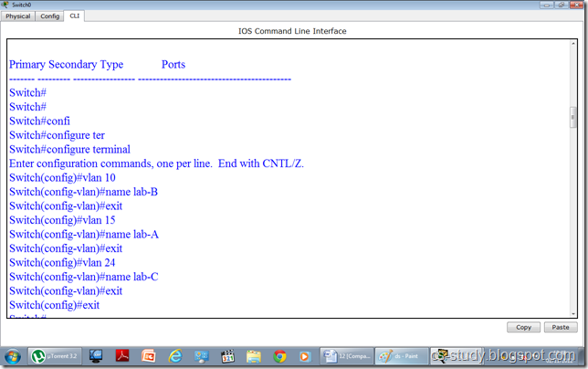
Task: Switch to the Physical tab
Action: coord(18,16)
